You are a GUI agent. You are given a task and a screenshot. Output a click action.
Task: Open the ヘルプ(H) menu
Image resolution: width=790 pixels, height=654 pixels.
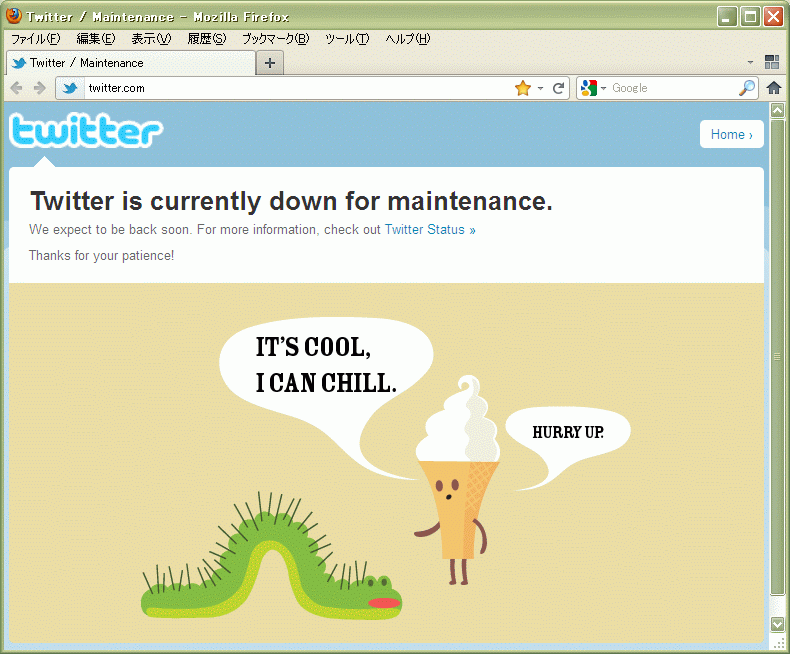click(x=408, y=39)
